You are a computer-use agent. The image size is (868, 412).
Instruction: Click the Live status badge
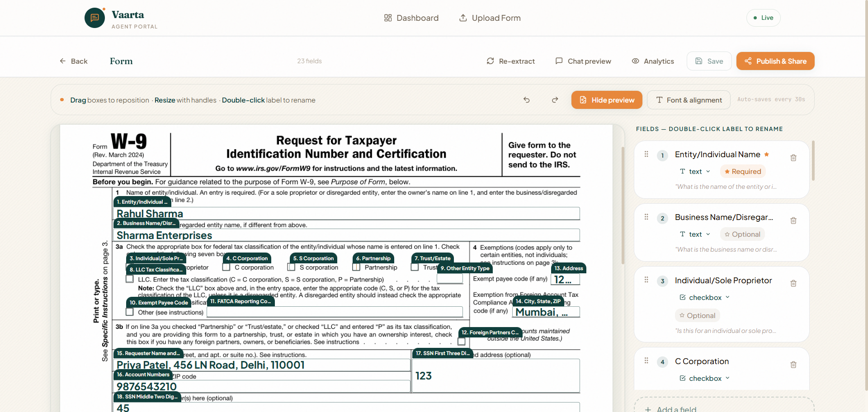763,18
